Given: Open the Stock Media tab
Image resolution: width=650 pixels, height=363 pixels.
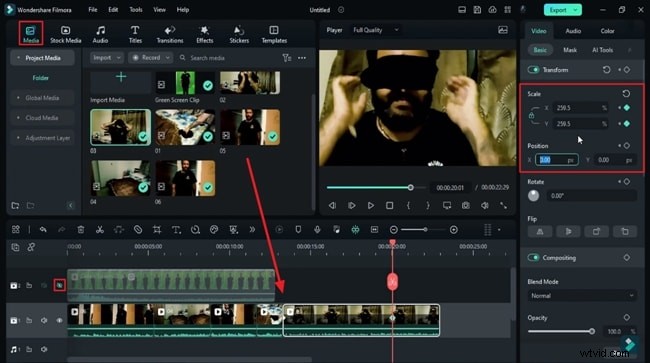Looking at the screenshot, I should click(x=65, y=34).
